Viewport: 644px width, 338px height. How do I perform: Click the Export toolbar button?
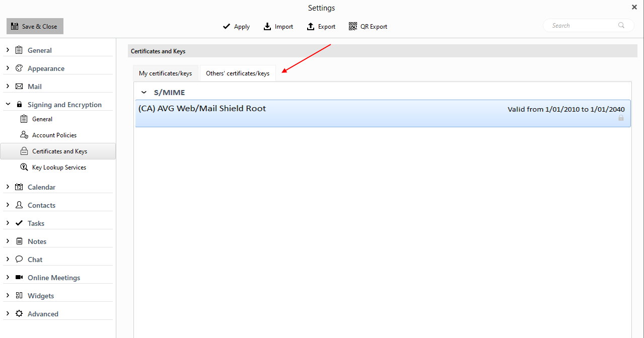pos(321,27)
